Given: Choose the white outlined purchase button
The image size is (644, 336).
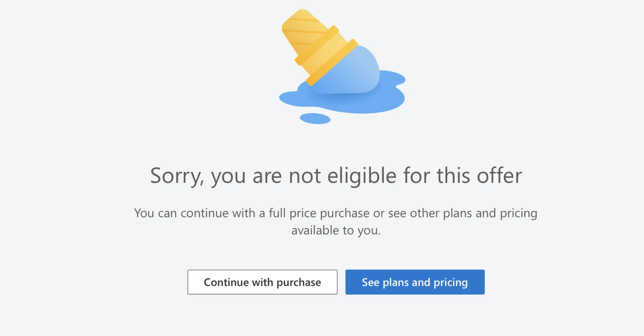Looking at the screenshot, I should tap(262, 282).
